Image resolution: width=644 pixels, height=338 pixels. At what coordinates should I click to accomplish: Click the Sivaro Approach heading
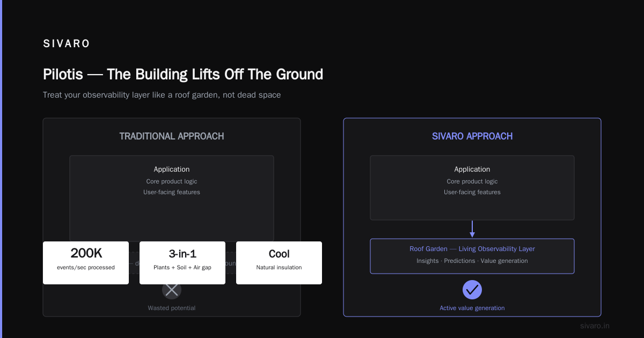pos(472,136)
